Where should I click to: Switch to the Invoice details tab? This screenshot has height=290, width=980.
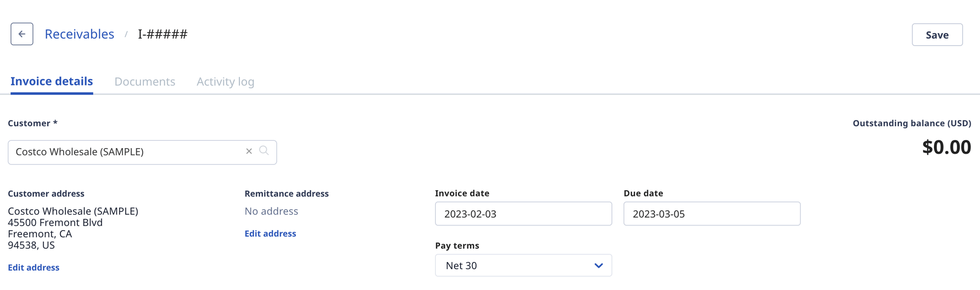pyautogui.click(x=52, y=81)
